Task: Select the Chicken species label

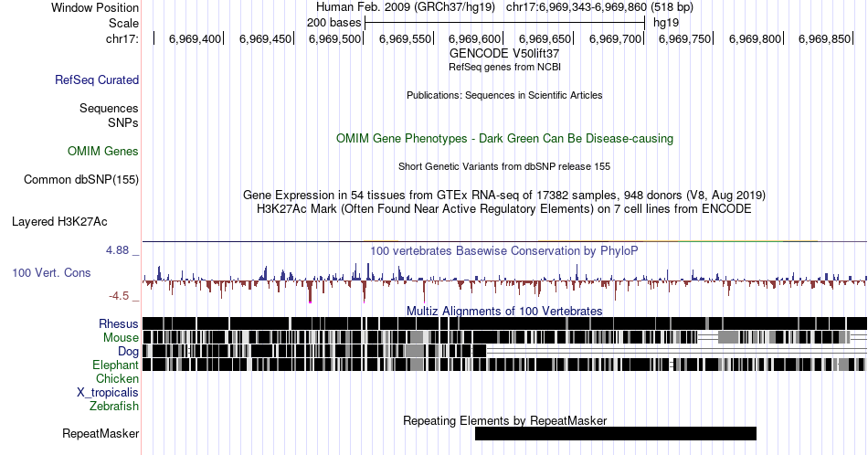Action: pyautogui.click(x=117, y=378)
